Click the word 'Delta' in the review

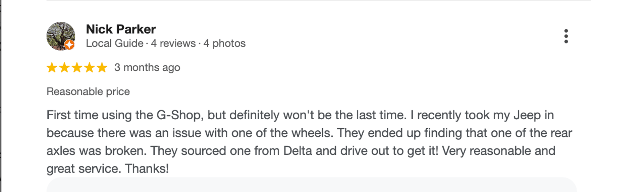[298, 151]
